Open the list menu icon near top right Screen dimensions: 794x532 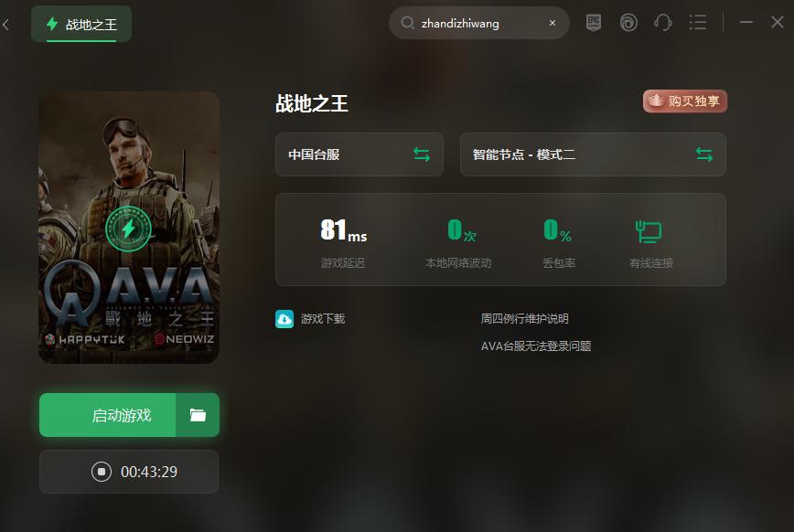pyautogui.click(x=697, y=22)
